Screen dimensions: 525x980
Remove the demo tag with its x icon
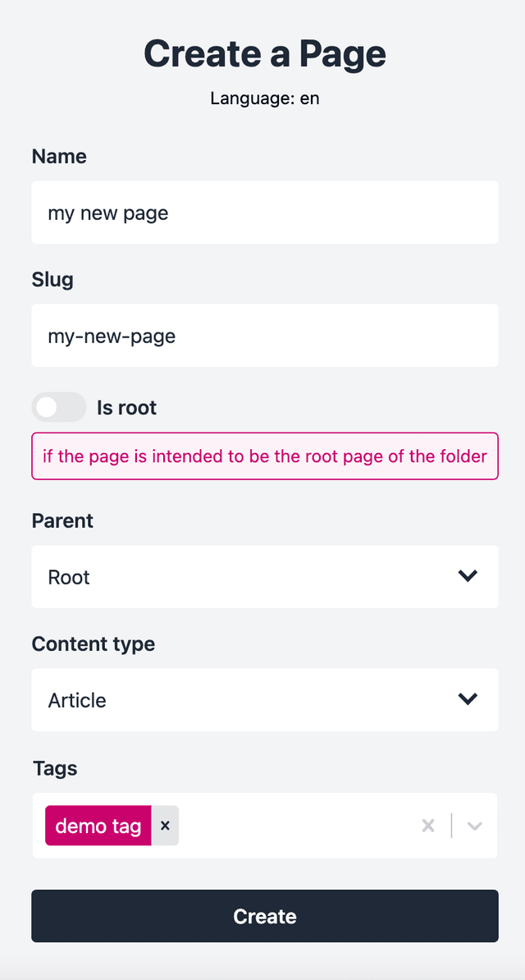[165, 826]
